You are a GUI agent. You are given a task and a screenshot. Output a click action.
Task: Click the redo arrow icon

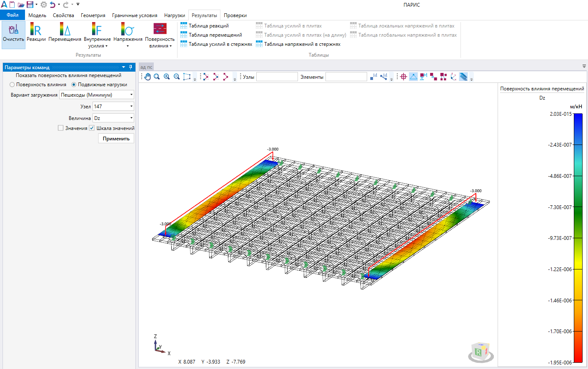click(66, 5)
